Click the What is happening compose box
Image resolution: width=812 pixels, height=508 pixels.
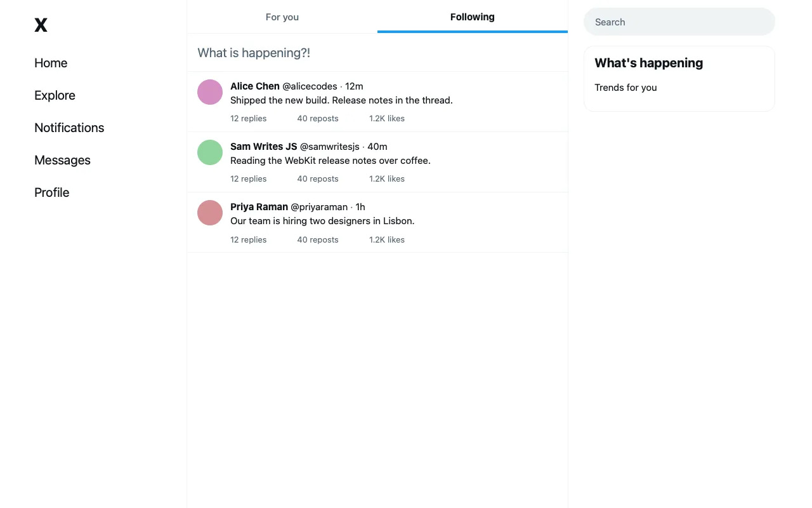coord(377,53)
